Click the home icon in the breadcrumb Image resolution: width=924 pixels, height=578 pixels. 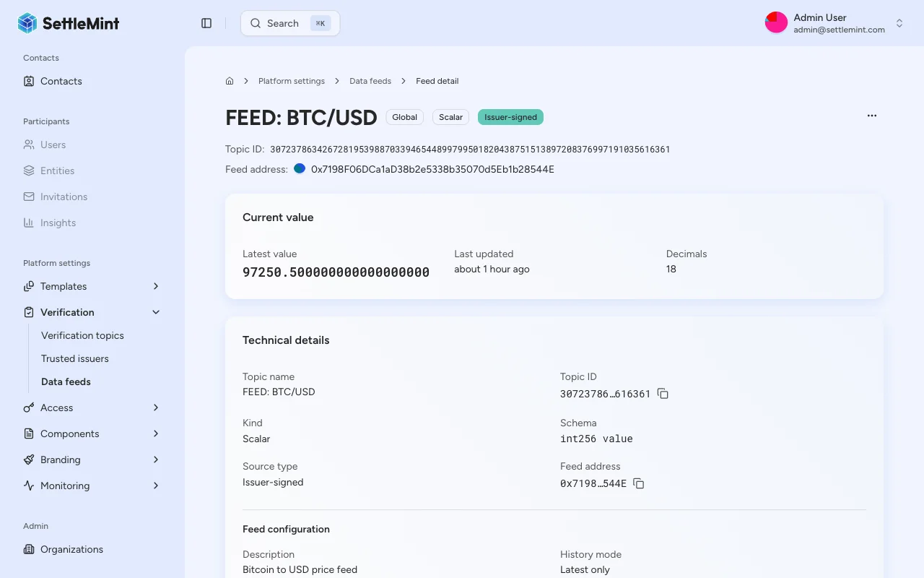[x=229, y=81]
